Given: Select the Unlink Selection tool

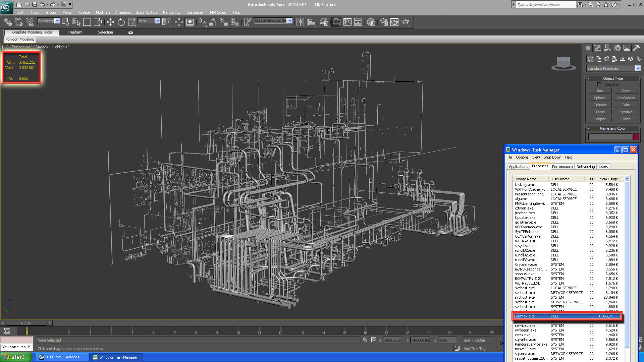Looking at the screenshot, I should [18, 22].
